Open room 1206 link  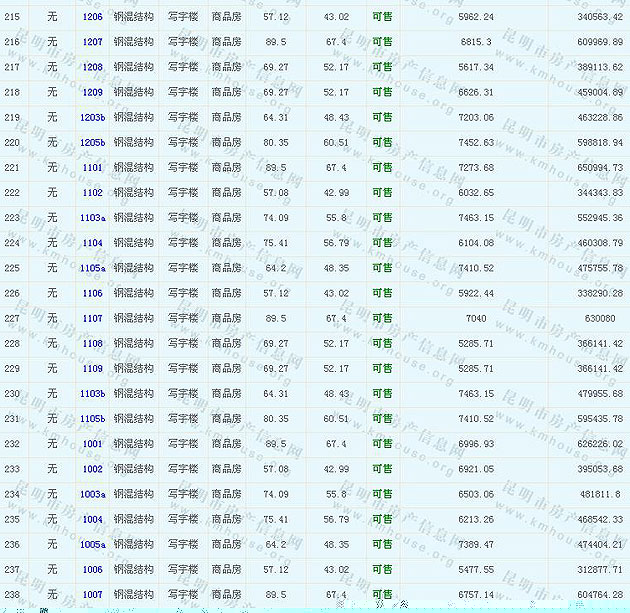pyautogui.click(x=92, y=17)
